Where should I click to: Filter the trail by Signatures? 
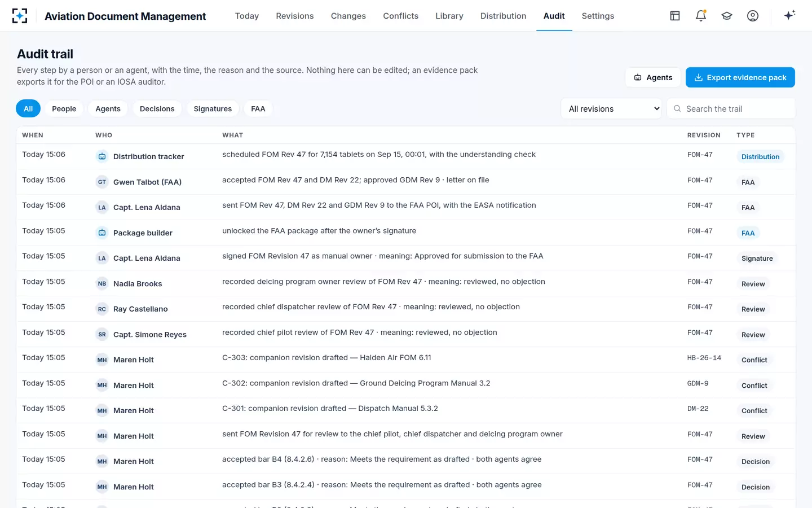click(x=213, y=108)
